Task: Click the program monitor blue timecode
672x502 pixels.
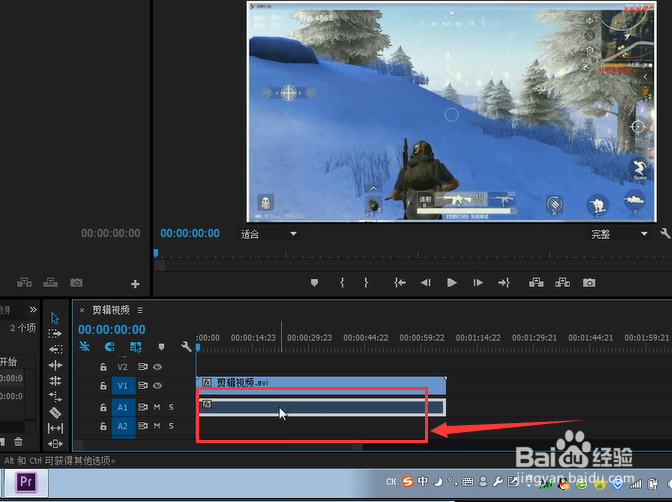Action: 190,233
